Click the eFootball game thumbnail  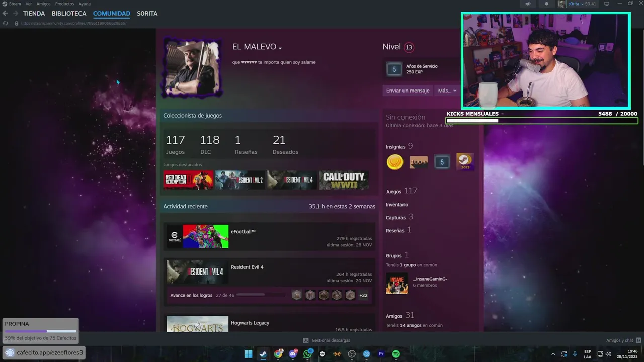point(197,236)
